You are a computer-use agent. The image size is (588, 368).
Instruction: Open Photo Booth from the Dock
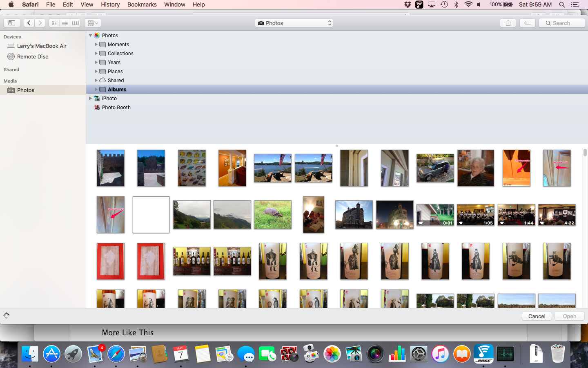tap(289, 354)
